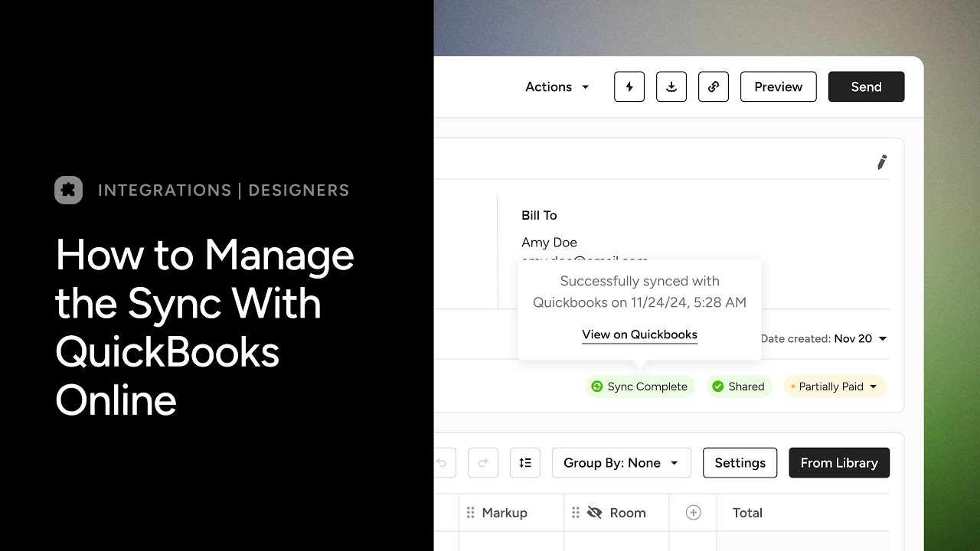This screenshot has height=551, width=980.
Task: Copy link with the chain icon
Action: pyautogui.click(x=714, y=87)
